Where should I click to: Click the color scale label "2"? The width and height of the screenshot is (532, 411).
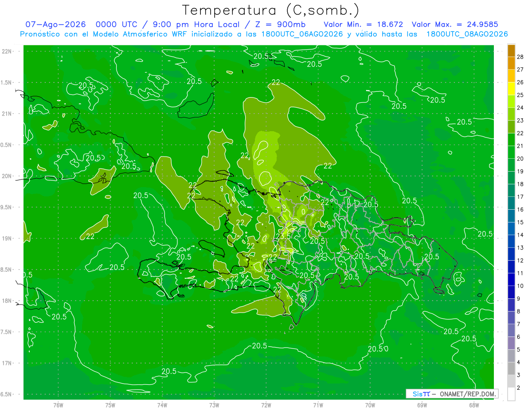pyautogui.click(x=519, y=388)
